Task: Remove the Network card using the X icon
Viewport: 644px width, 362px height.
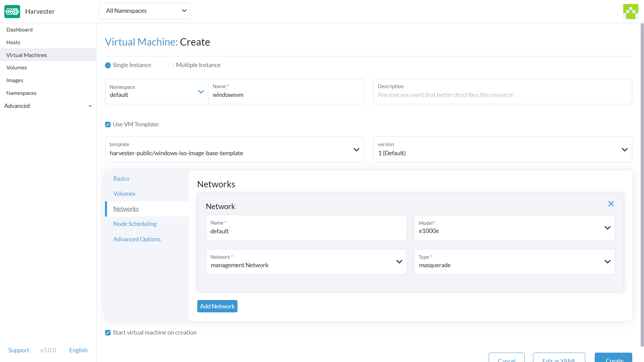Action: (611, 204)
